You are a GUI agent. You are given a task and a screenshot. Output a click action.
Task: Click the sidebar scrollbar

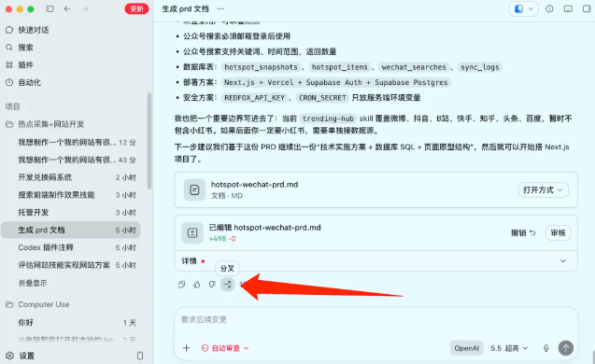(x=149, y=141)
